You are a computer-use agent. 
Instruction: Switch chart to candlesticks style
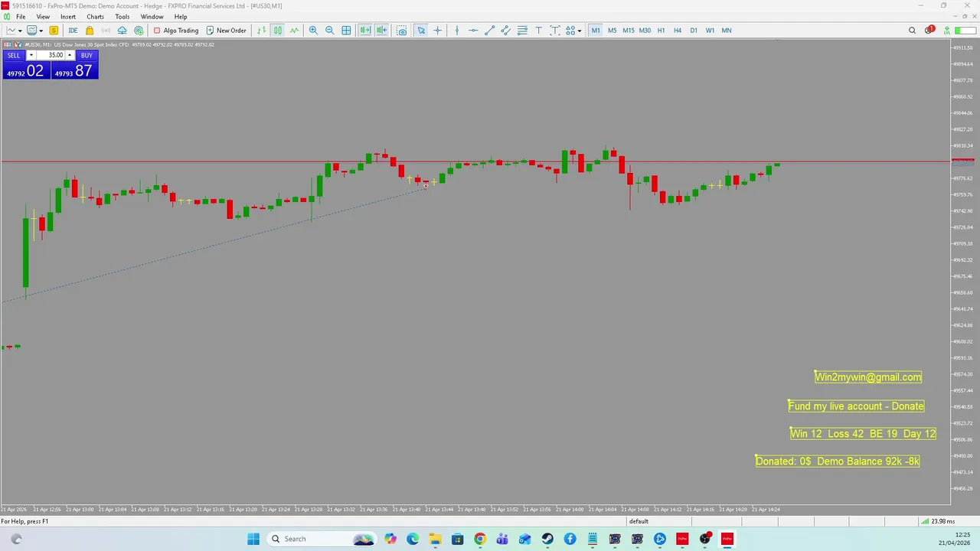click(277, 31)
